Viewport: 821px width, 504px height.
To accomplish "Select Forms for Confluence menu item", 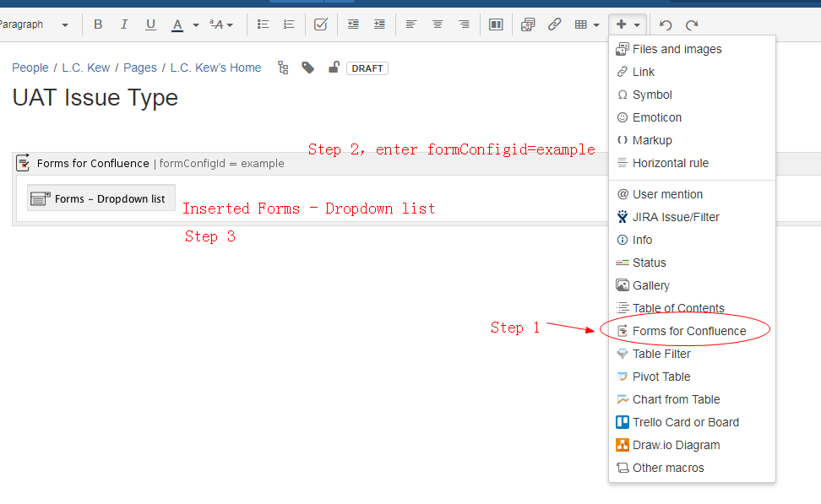I will click(x=692, y=331).
